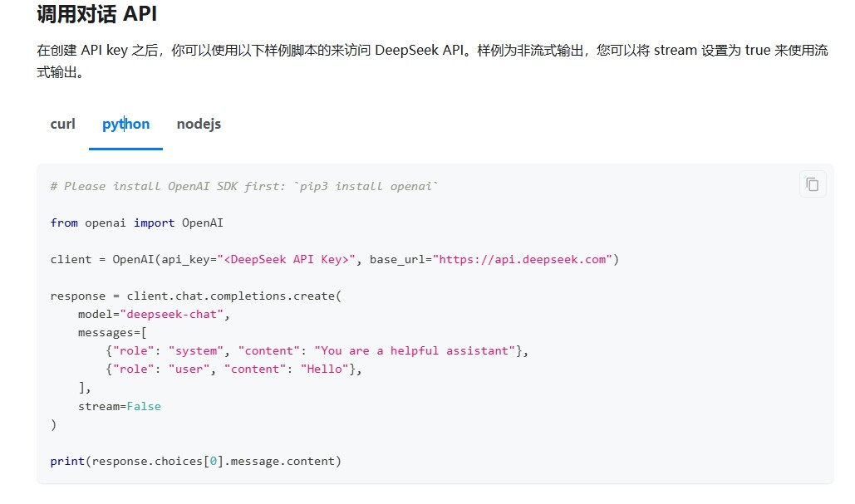Switch to the curl tab
The image size is (855, 504).
(62, 125)
